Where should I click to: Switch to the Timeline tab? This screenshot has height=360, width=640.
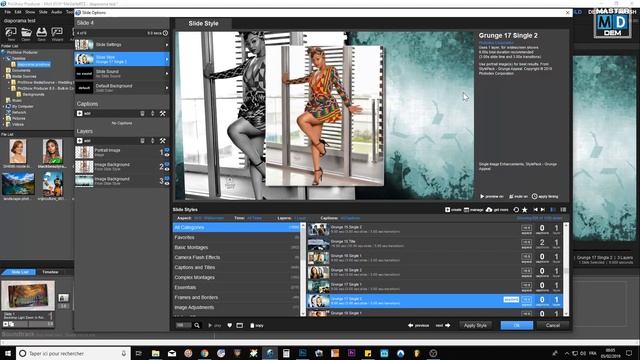50,272
